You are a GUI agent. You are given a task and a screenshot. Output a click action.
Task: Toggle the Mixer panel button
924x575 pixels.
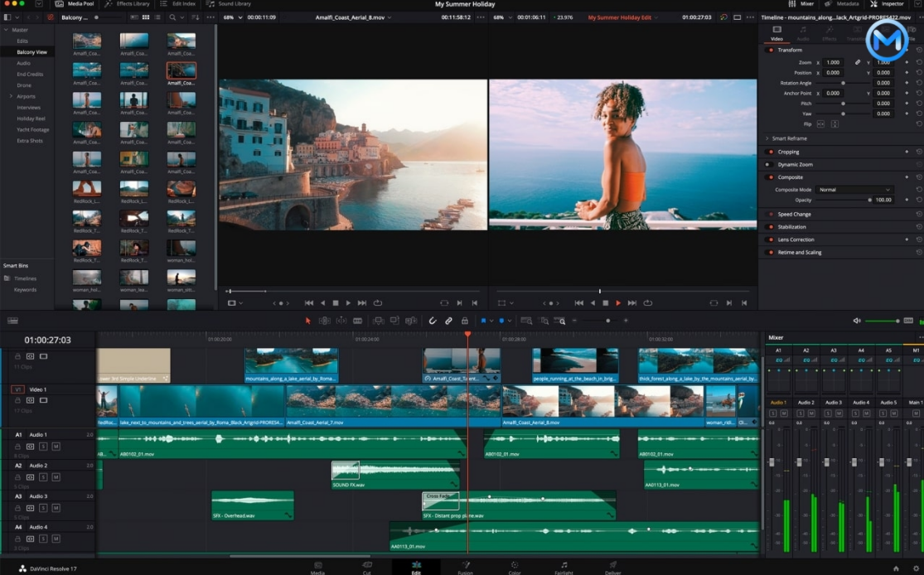[x=801, y=3]
